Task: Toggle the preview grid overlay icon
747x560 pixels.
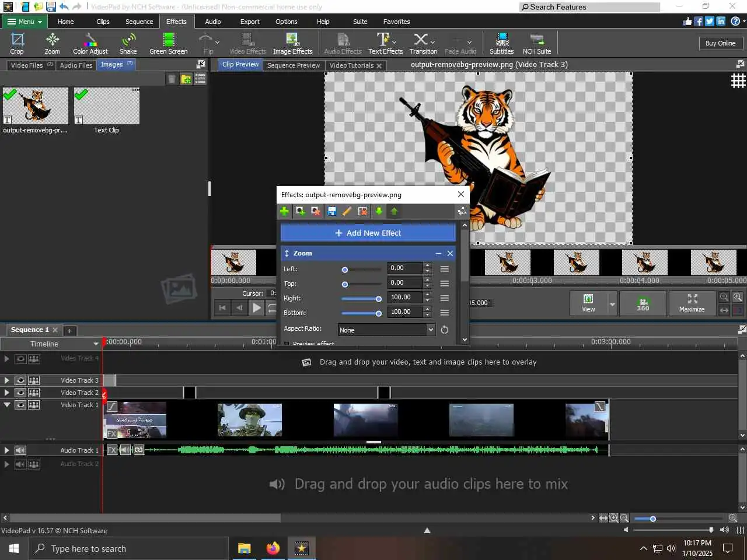Action: pos(738,80)
